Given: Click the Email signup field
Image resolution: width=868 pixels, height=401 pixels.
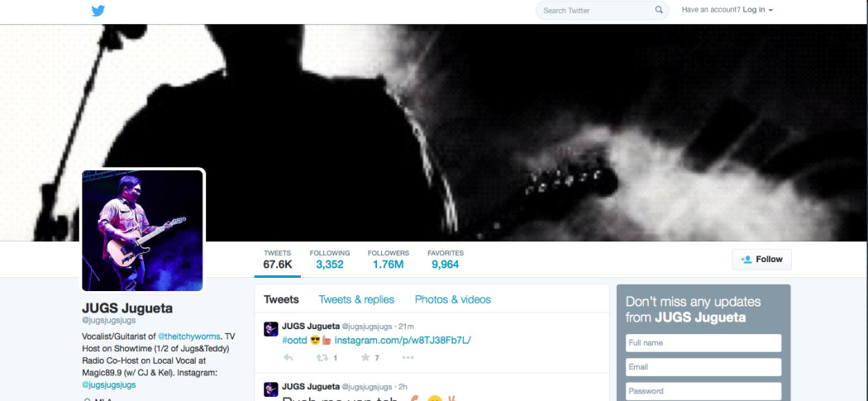Looking at the screenshot, I should [x=703, y=366].
